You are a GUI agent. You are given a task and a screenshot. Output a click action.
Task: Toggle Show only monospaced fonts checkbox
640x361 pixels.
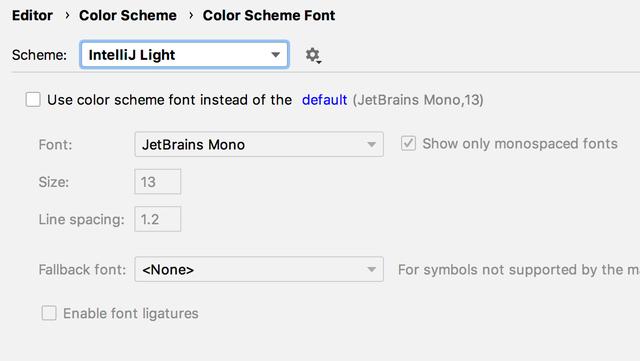[408, 143]
